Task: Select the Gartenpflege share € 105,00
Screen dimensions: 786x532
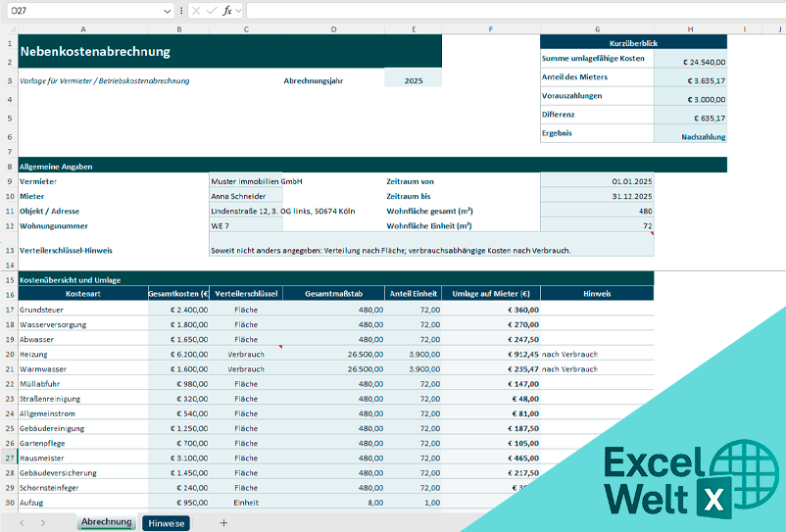Action: (x=491, y=443)
